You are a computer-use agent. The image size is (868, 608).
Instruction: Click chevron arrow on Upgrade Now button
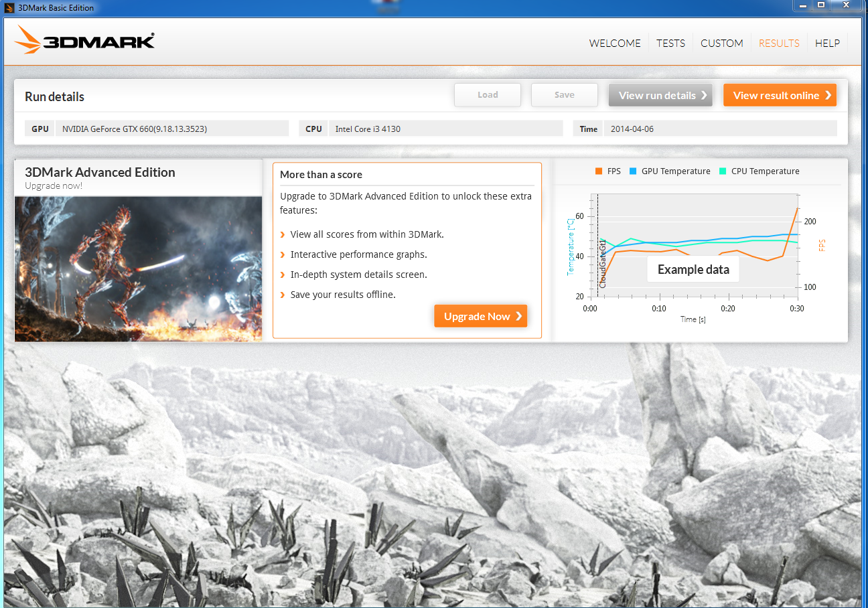click(519, 316)
